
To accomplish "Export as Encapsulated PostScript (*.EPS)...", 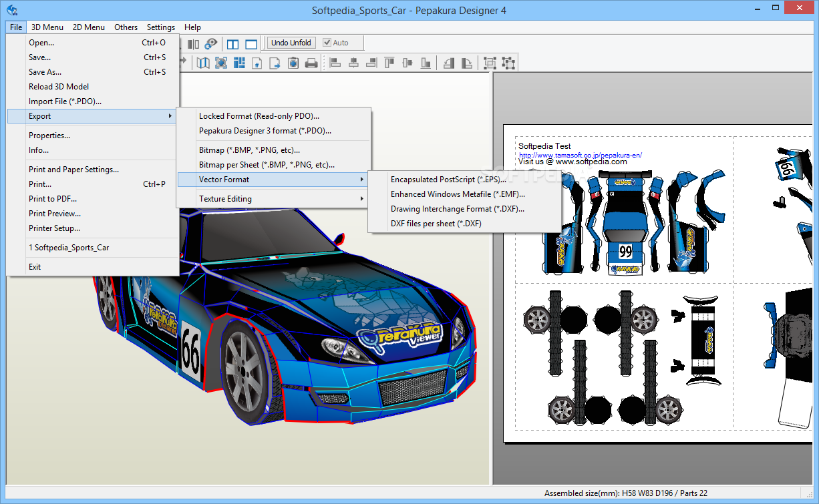I will coord(465,180).
